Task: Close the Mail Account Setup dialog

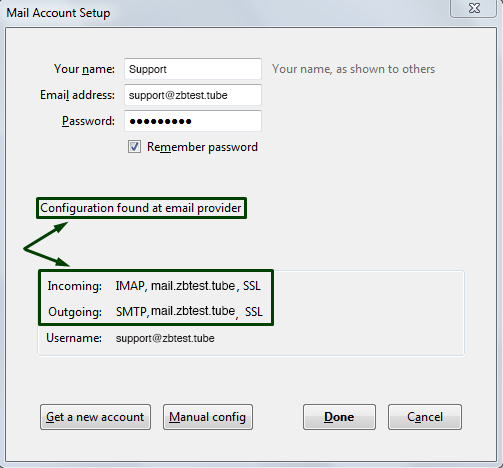Action: click(474, 8)
